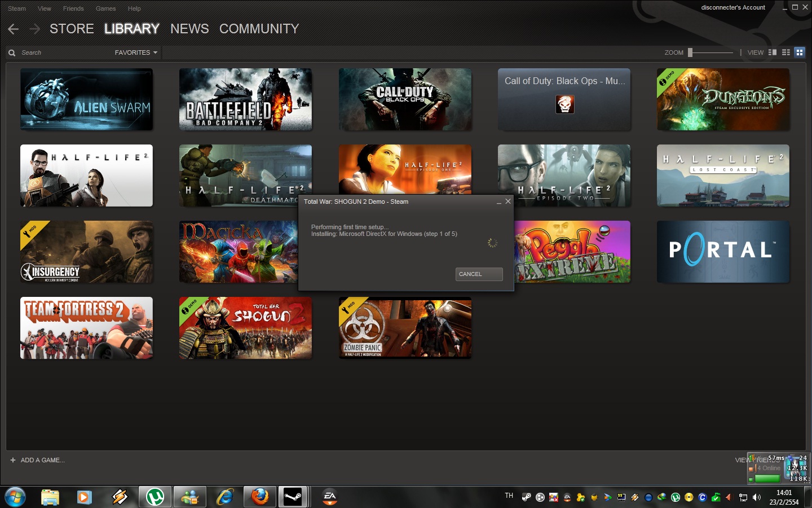Select the Insurgency mod tile
Screen dimensions: 812x508
tap(87, 252)
